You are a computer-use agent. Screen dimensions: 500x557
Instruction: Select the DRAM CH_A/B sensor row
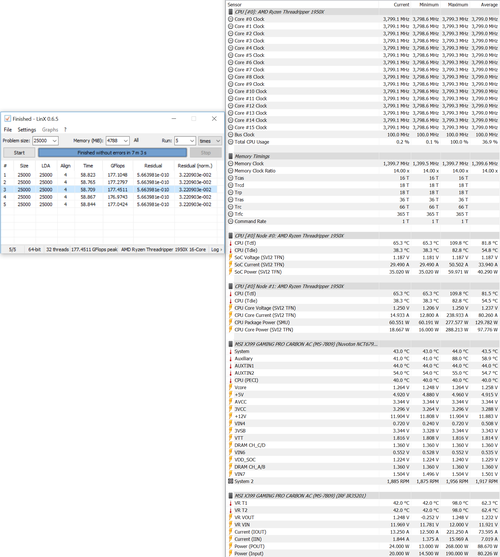(363, 467)
